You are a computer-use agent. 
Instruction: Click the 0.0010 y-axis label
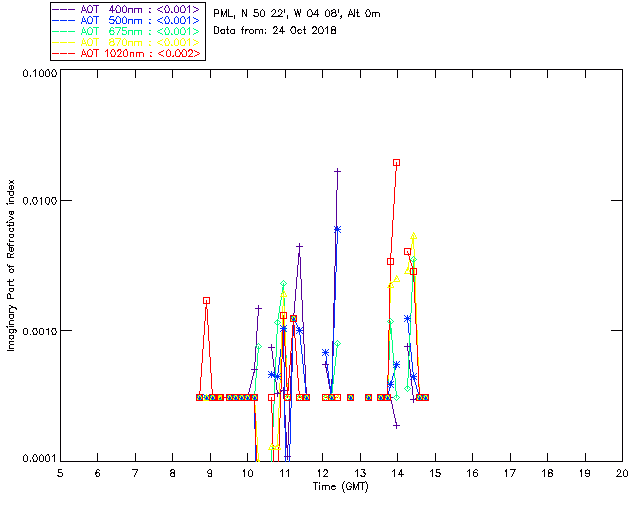click(39, 331)
